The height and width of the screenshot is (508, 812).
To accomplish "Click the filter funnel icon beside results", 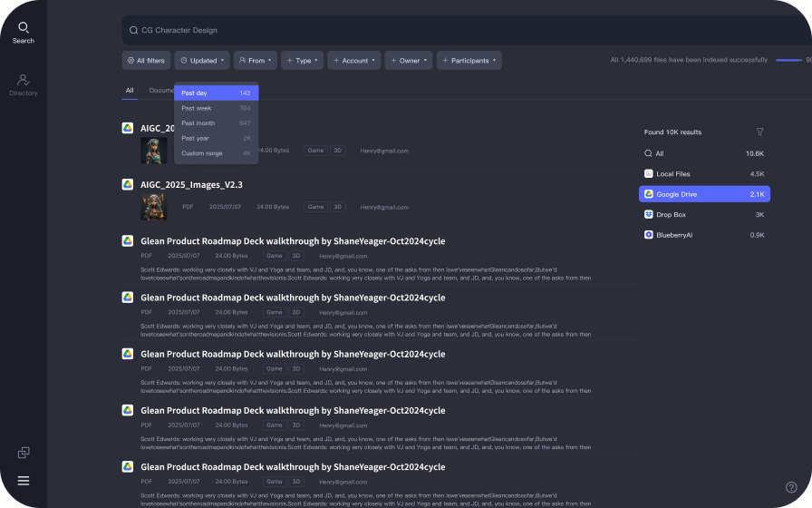I will coord(759,132).
